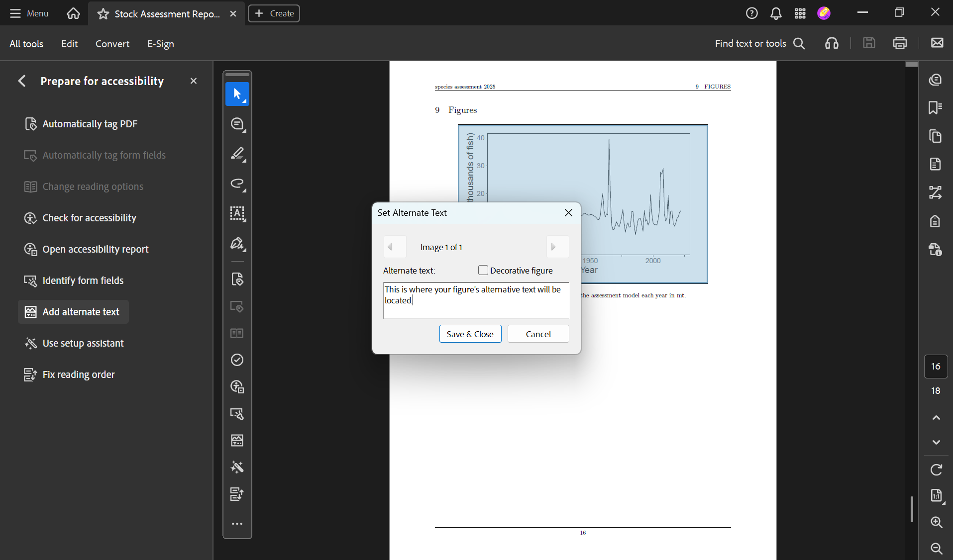Click inside the Alternate text field
953x560 pixels.
pos(475,300)
